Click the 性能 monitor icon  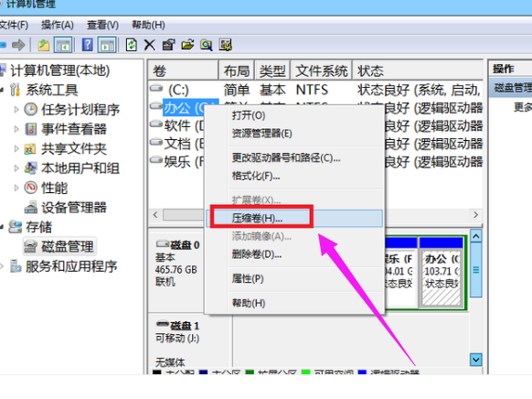pos(30,188)
